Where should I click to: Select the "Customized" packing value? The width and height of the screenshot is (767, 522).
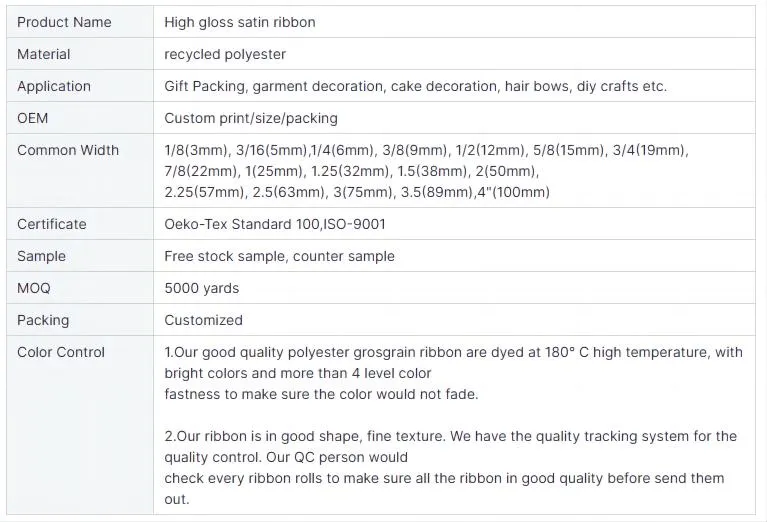pyautogui.click(x=203, y=320)
